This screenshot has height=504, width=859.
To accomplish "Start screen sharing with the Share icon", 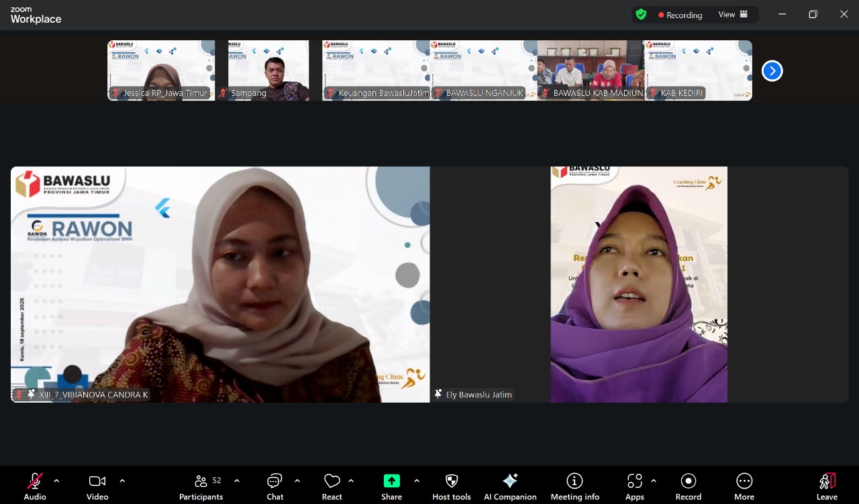I will tap(391, 481).
